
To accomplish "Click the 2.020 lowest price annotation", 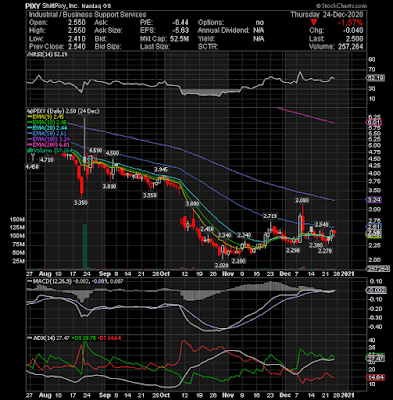I will click(x=221, y=265).
